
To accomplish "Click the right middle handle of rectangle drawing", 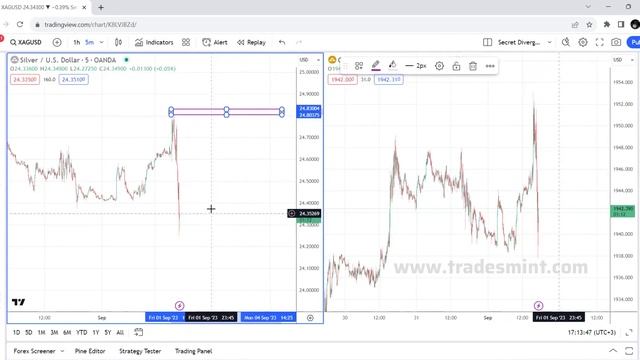I will [x=282, y=112].
